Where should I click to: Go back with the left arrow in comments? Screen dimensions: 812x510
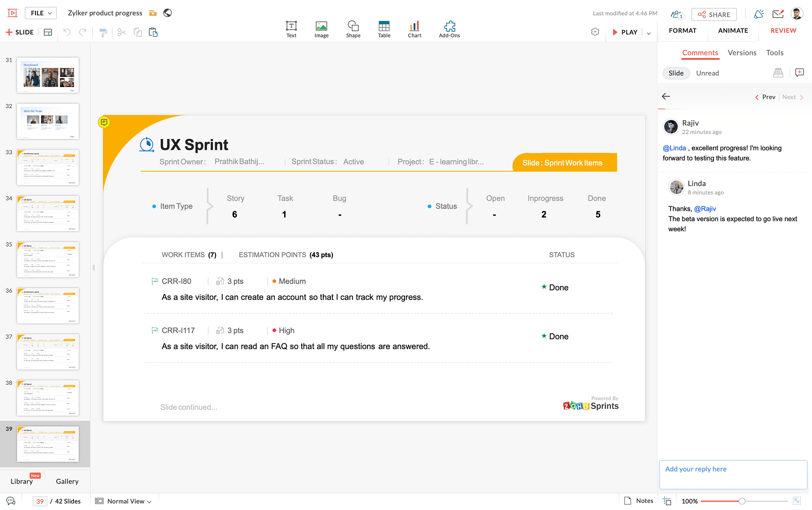[x=666, y=96]
